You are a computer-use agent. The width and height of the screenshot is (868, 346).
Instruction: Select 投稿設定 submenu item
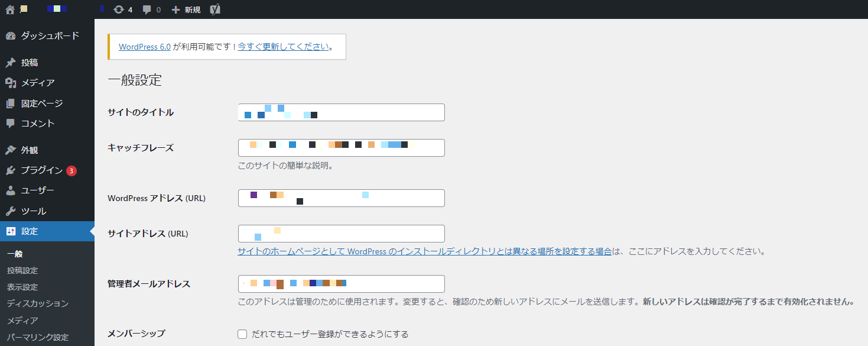22,270
